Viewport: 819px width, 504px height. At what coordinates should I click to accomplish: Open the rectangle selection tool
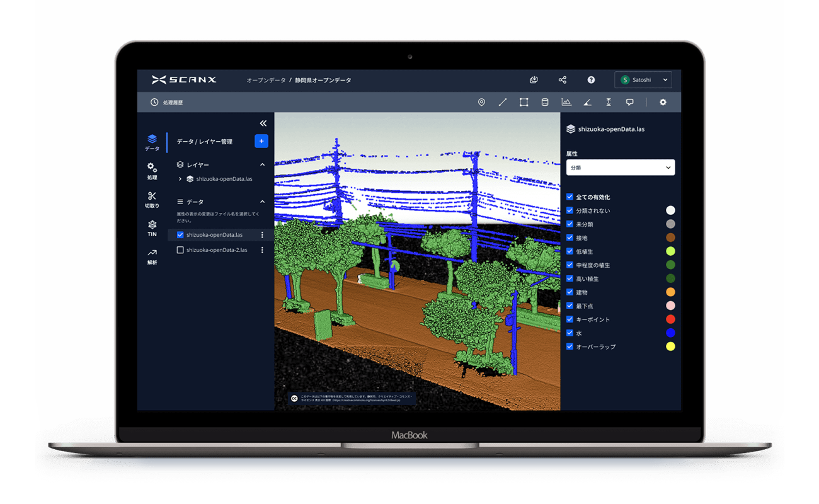[x=524, y=102]
